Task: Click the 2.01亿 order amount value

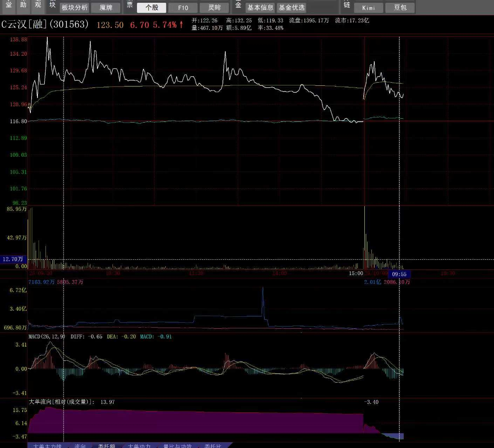Action: point(372,282)
